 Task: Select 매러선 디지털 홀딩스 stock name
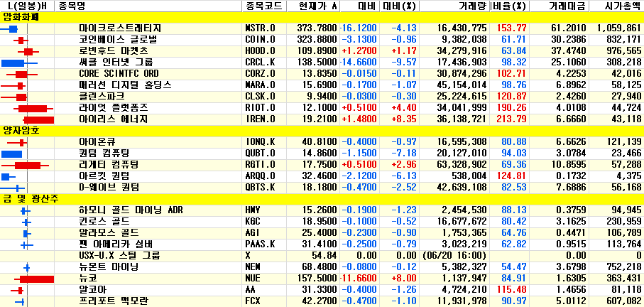pos(125,85)
